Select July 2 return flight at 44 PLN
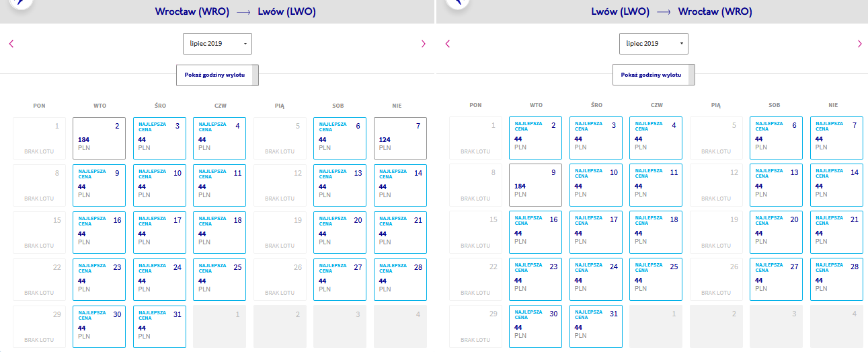The image size is (868, 352). pyautogui.click(x=535, y=137)
